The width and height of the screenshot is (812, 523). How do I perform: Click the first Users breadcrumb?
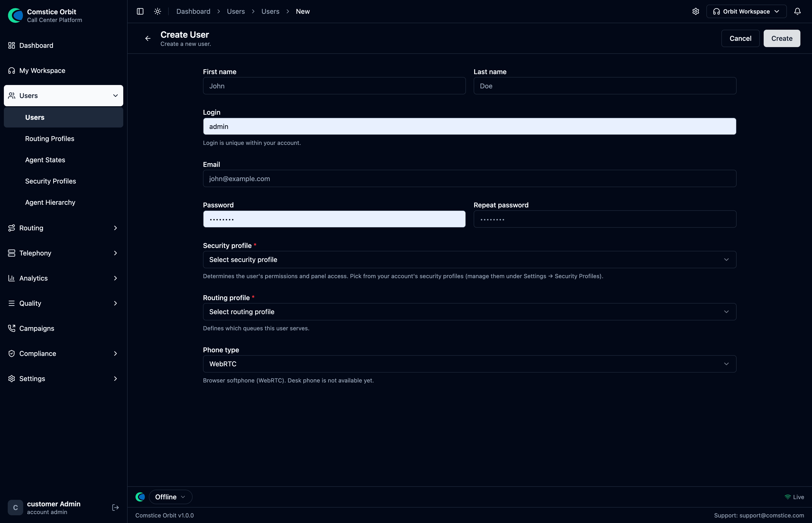[236, 11]
